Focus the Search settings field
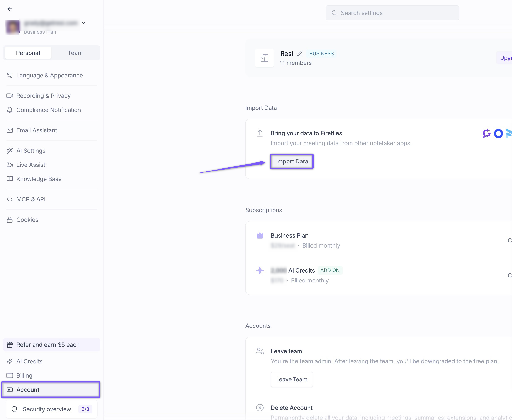 coord(392,13)
